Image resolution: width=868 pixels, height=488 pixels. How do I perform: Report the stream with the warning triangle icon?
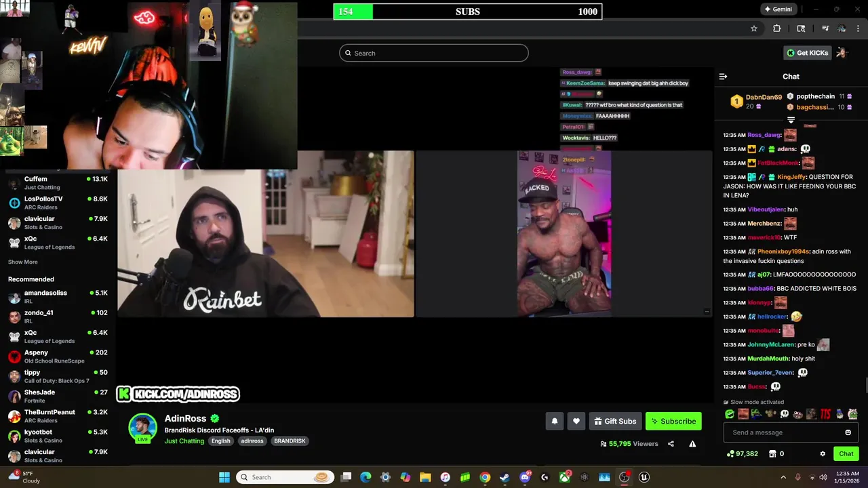(692, 444)
